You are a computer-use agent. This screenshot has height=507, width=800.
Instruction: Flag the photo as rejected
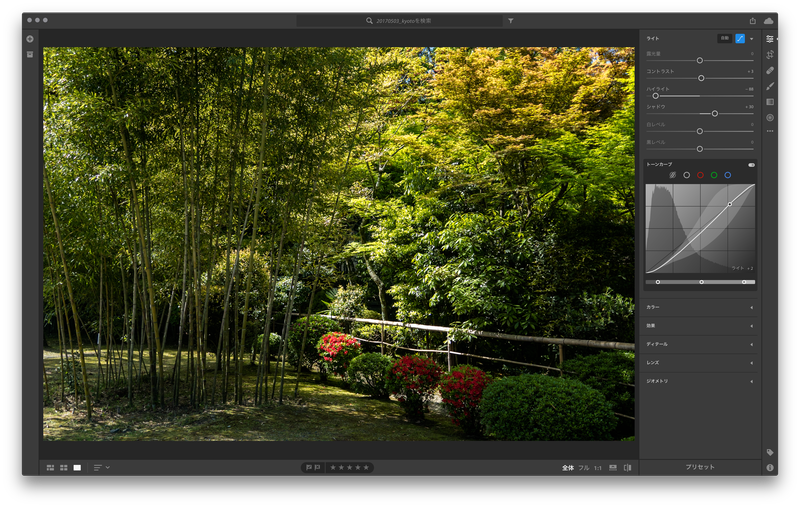(x=317, y=467)
